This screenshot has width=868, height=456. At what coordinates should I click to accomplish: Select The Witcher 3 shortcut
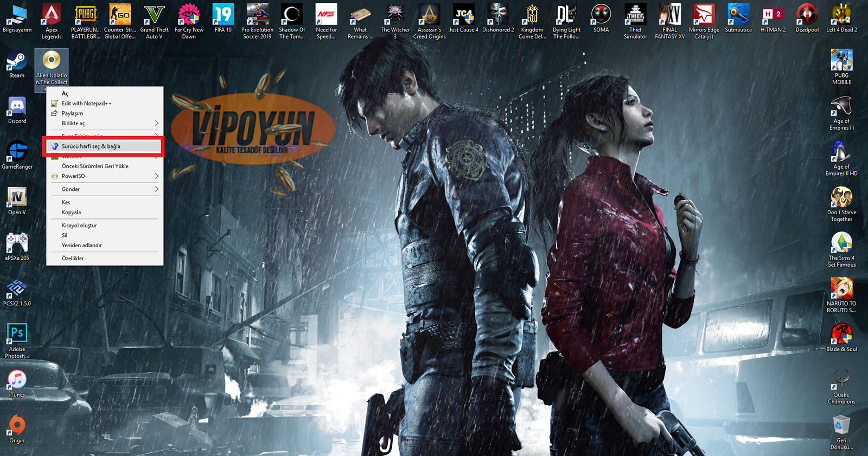coord(395,22)
